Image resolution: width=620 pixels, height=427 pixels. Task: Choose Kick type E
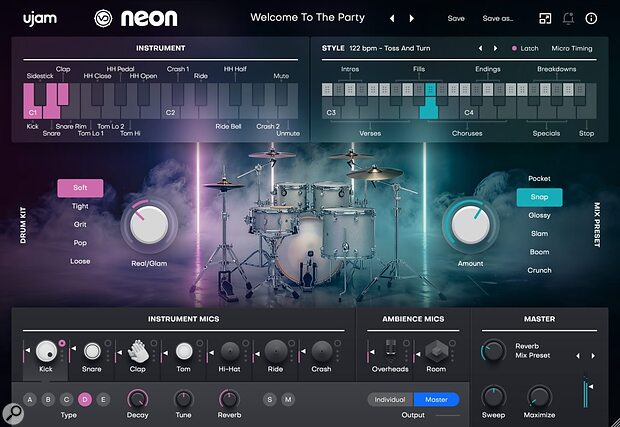pyautogui.click(x=103, y=399)
